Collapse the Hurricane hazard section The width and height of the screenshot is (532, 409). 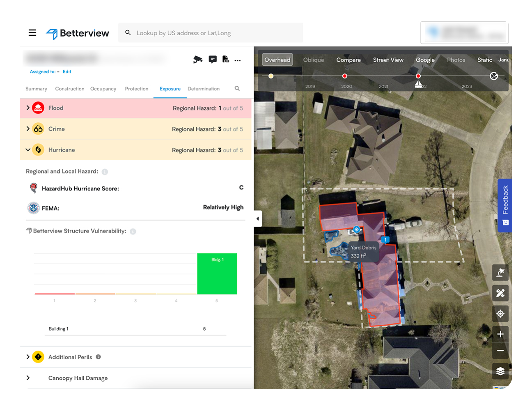pyautogui.click(x=28, y=150)
